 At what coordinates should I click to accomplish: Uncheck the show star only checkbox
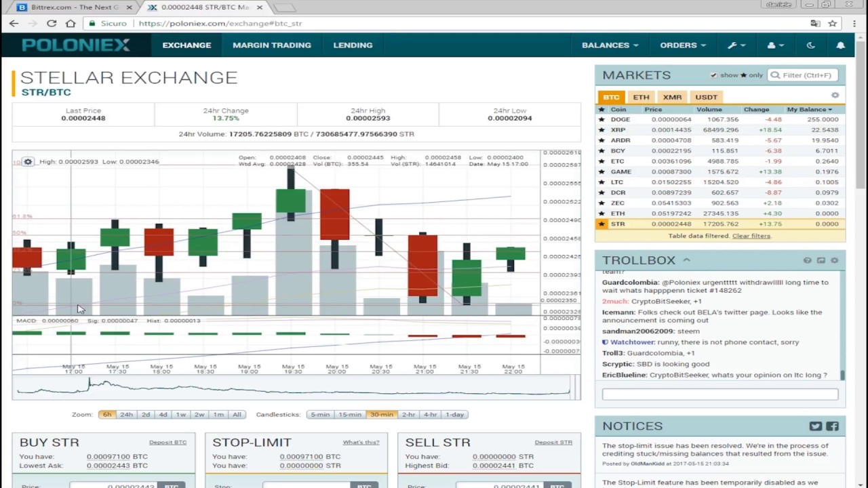click(x=713, y=75)
